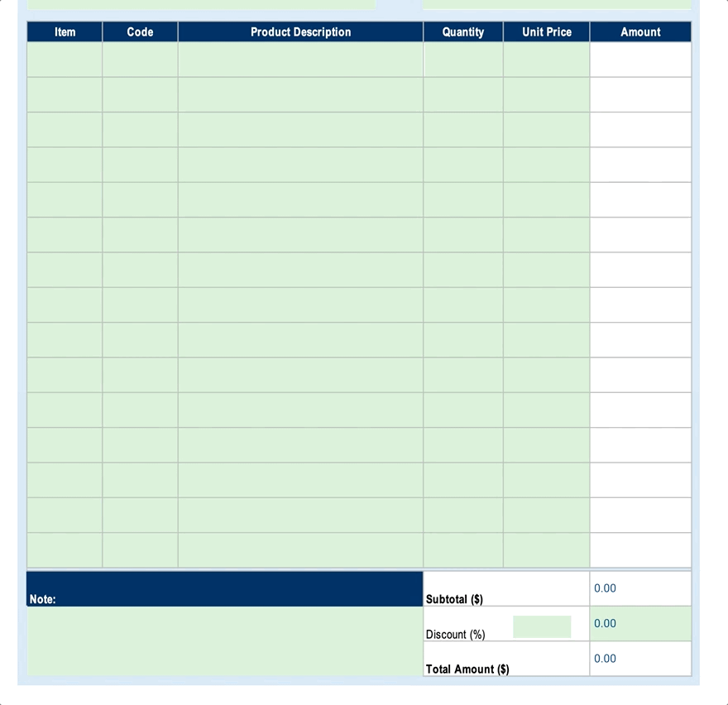Click the Note text entry area
This screenshot has height=705, width=728.
tap(223, 641)
